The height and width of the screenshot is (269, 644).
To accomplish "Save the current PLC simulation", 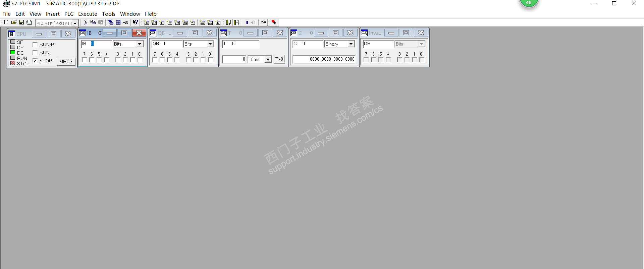I will 21,22.
